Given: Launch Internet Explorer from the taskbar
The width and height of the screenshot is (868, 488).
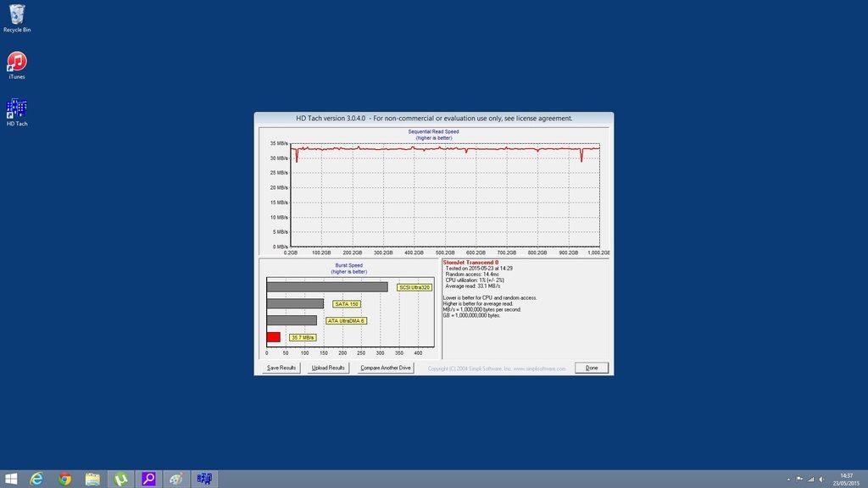Looking at the screenshot, I should click(x=37, y=480).
